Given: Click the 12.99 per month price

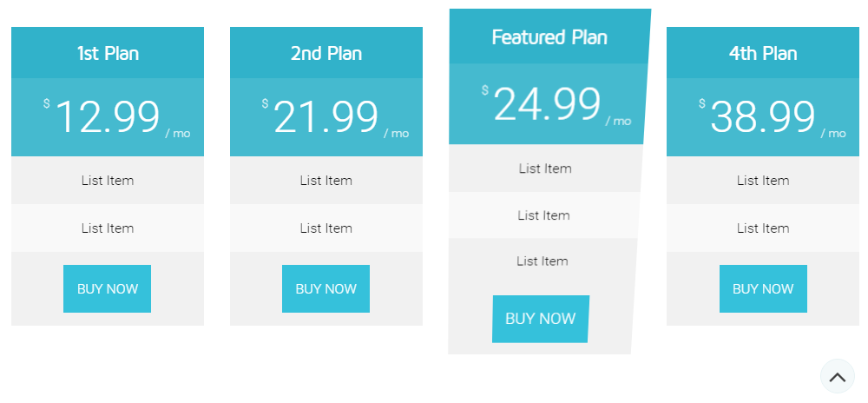Looking at the screenshot, I should [x=108, y=117].
